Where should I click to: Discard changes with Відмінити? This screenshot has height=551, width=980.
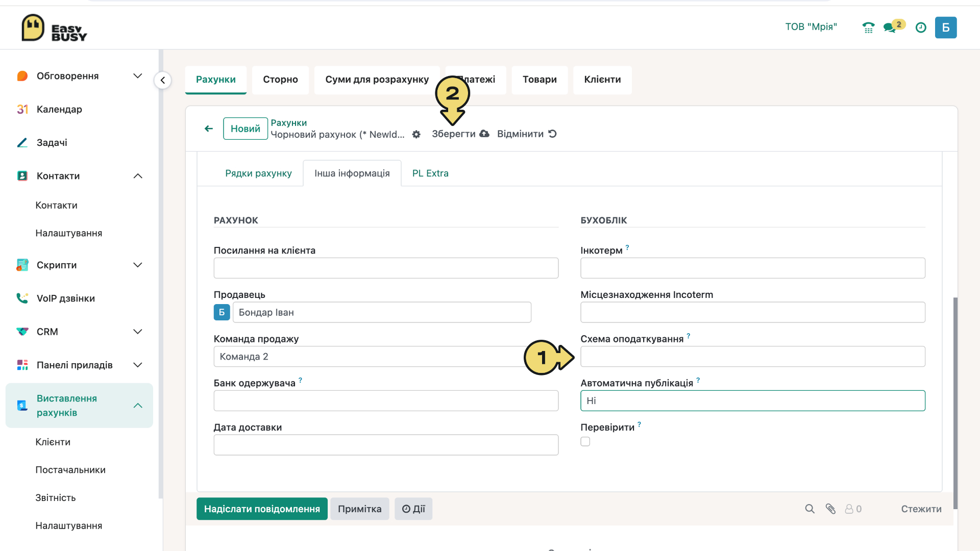[x=527, y=134]
